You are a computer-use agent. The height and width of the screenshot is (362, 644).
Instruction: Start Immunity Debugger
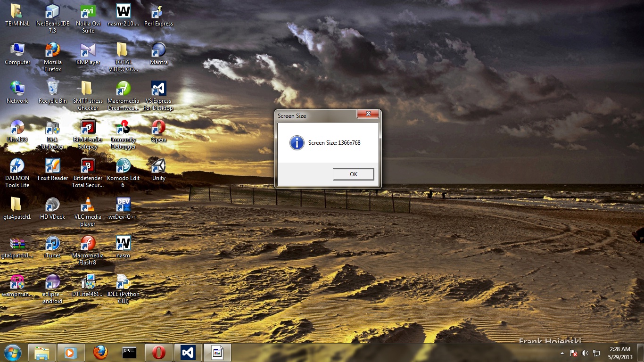click(123, 128)
